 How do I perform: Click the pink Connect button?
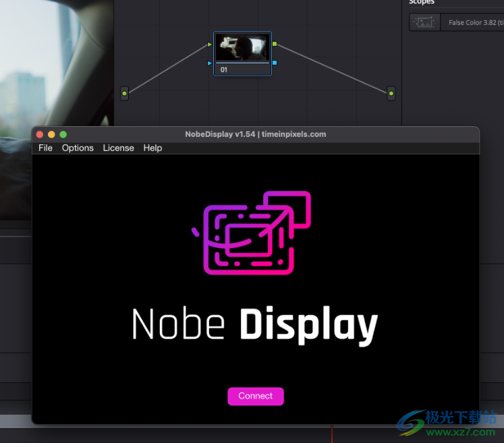[256, 396]
